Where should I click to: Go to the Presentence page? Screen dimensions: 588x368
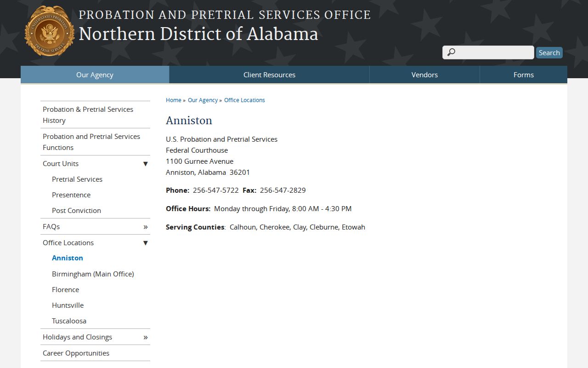pos(71,195)
